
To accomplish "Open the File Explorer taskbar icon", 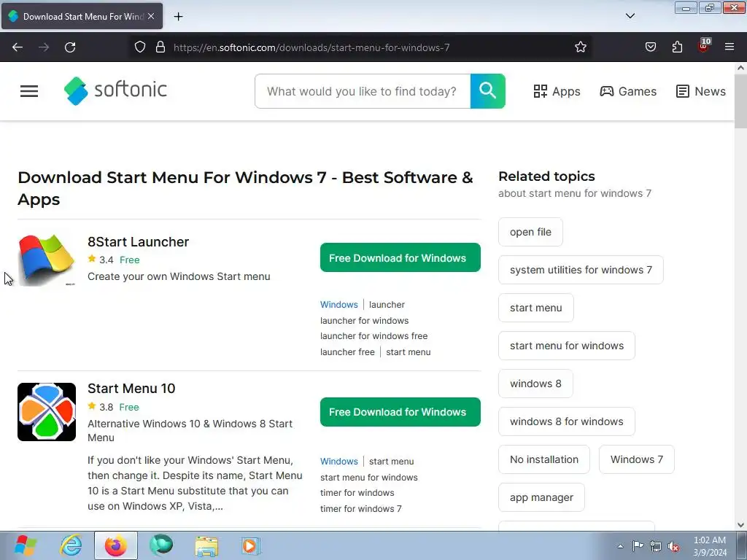I will [x=206, y=545].
